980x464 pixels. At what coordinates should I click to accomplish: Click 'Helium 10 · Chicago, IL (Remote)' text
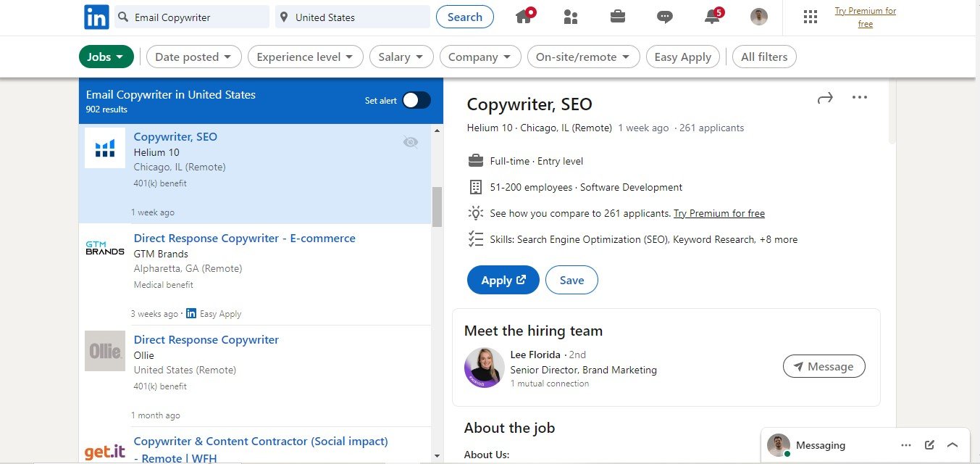click(540, 128)
